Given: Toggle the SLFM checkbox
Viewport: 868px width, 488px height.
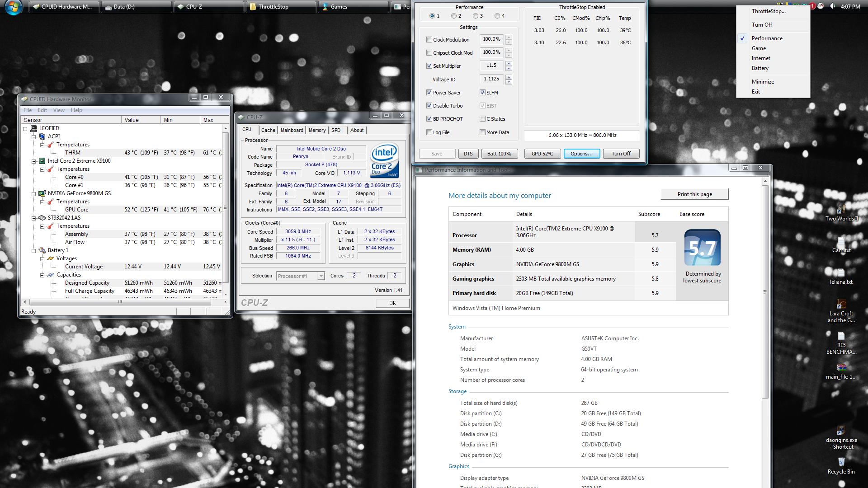Looking at the screenshot, I should point(482,93).
